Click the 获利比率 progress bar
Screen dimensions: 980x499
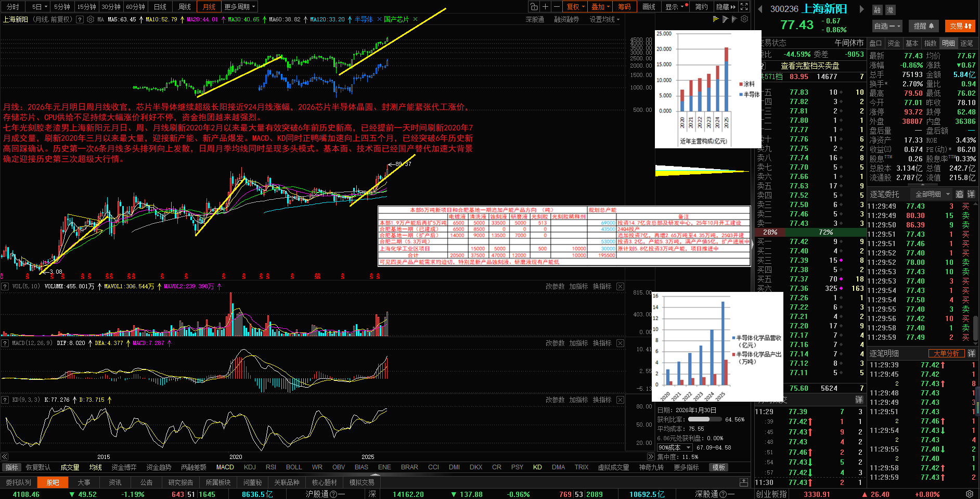coord(704,419)
